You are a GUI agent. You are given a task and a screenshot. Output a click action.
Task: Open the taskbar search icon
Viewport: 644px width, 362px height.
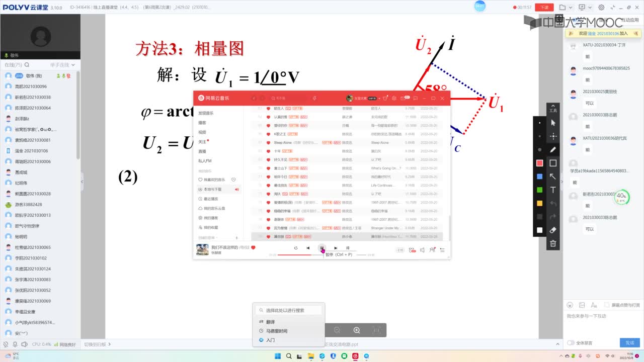(x=289, y=356)
